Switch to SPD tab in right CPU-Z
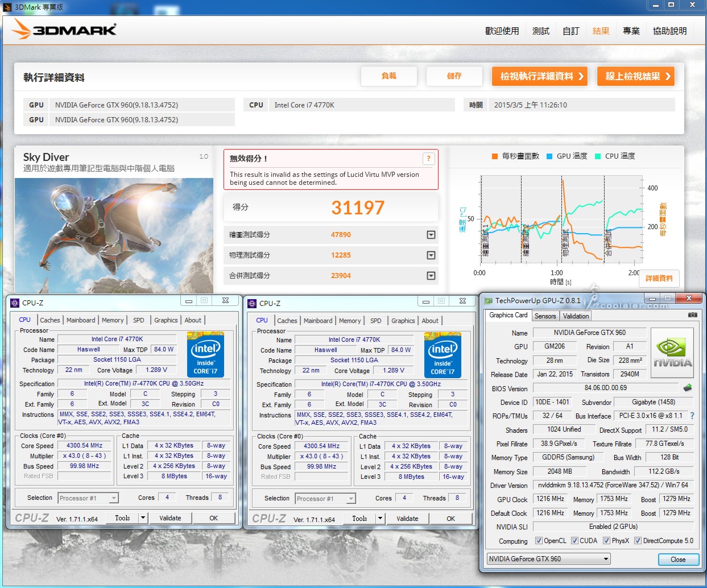This screenshot has height=588, width=707. 376,321
